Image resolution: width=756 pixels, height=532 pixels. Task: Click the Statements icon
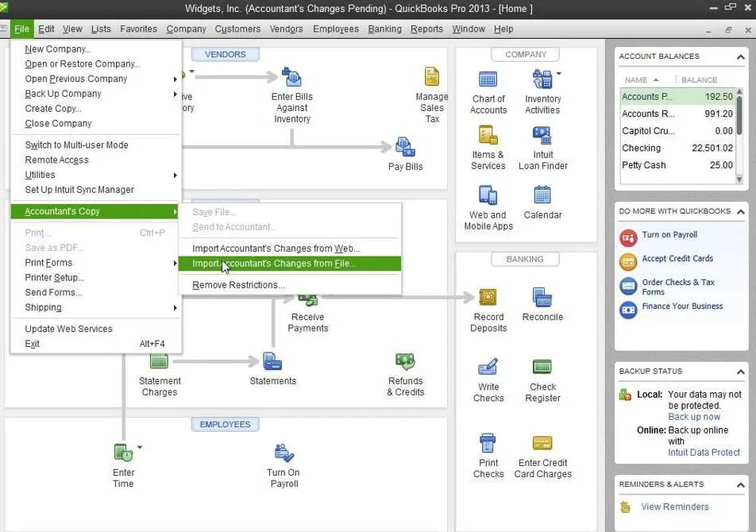(x=272, y=361)
